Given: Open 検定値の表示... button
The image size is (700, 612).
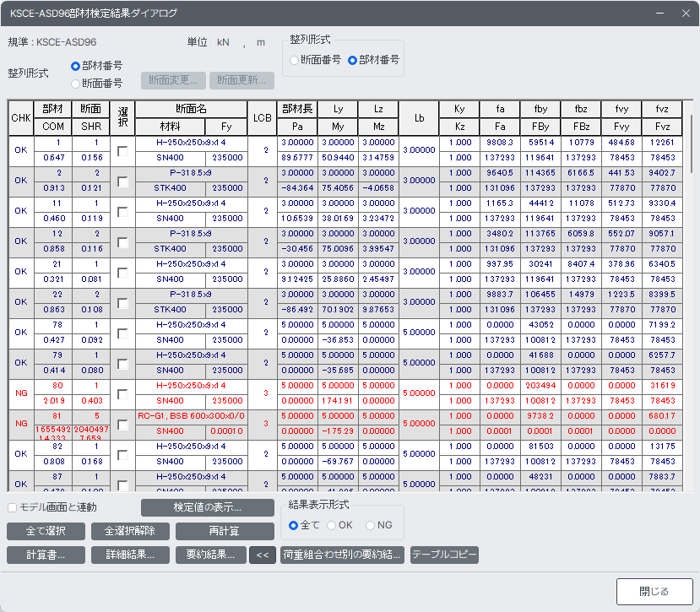Looking at the screenshot, I should (x=208, y=507).
